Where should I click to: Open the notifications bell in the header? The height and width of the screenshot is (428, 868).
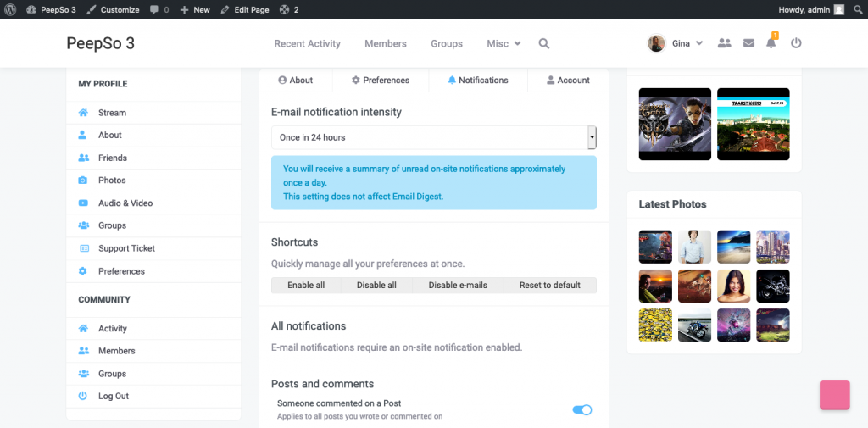point(771,42)
